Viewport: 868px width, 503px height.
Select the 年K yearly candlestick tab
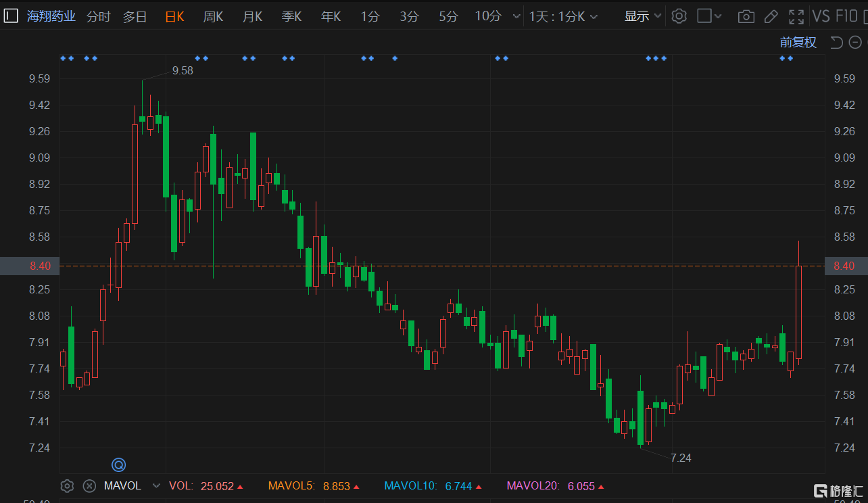pos(331,16)
